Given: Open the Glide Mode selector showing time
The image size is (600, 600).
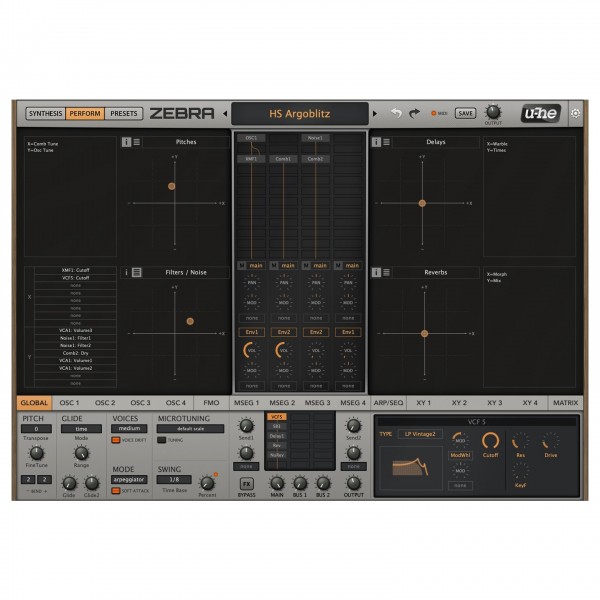Looking at the screenshot, I should tap(81, 429).
